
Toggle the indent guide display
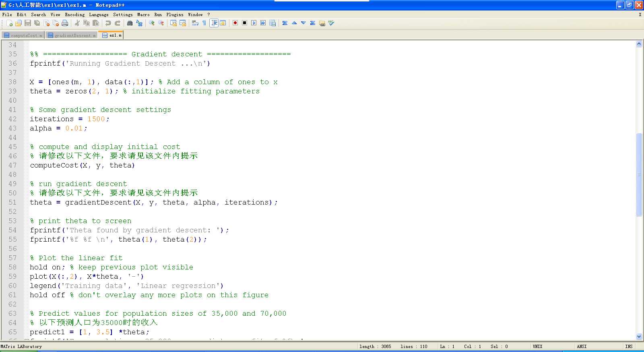214,23
